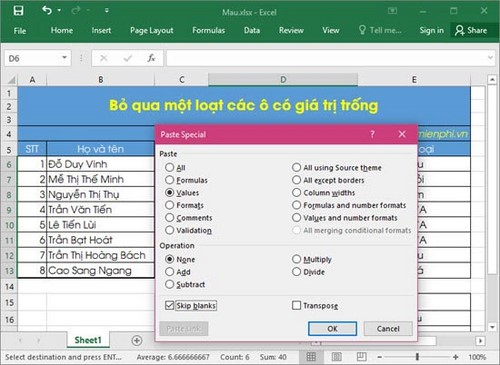This screenshot has height=365, width=500.
Task: Click the Tell me lightbulb search
Action: tap(362, 30)
